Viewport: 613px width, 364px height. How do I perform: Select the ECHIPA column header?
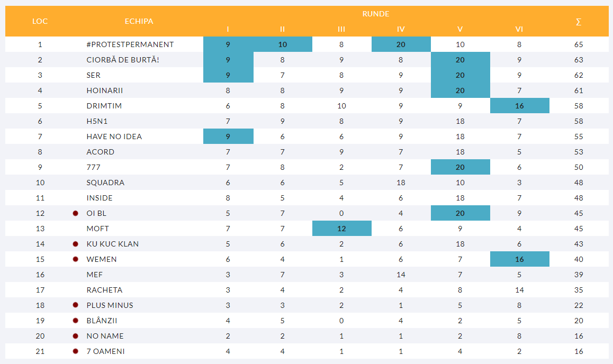click(x=139, y=21)
